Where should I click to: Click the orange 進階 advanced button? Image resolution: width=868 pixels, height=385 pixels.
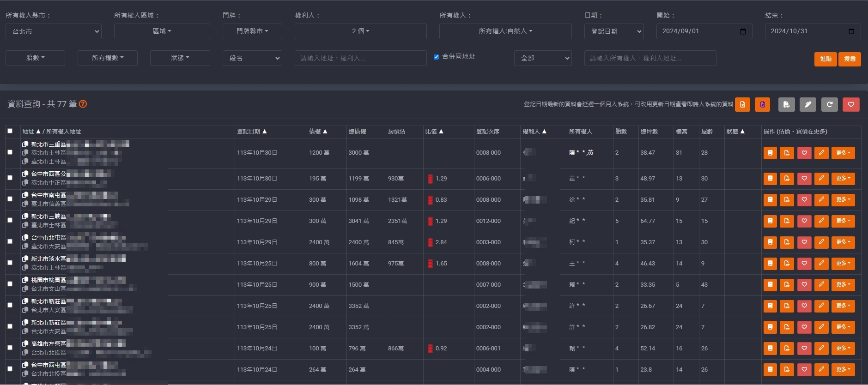point(826,59)
